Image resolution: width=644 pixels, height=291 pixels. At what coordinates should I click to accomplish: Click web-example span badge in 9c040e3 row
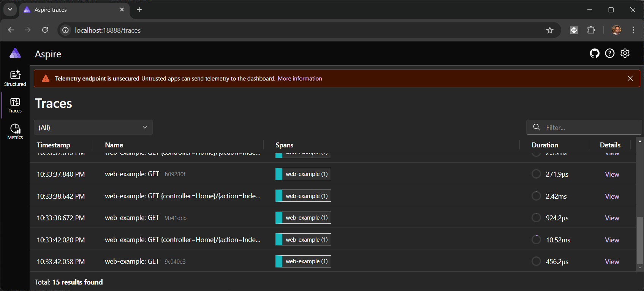[303, 261]
